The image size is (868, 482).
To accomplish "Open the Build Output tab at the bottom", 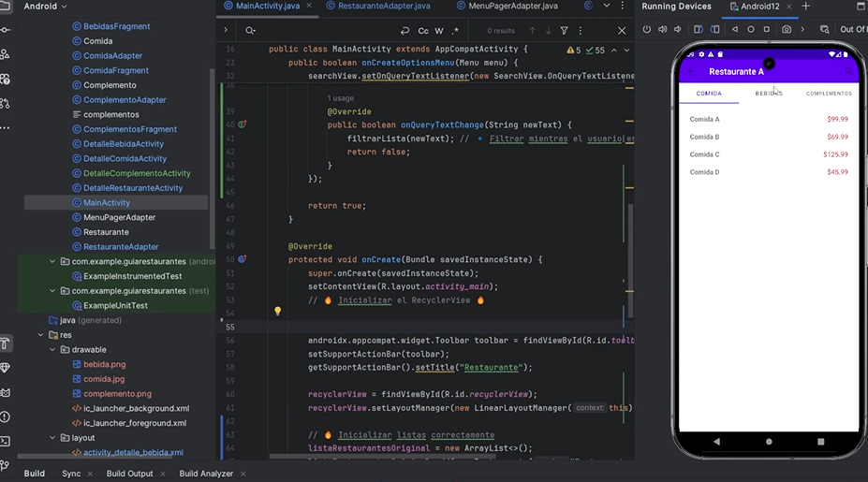I will point(129,474).
